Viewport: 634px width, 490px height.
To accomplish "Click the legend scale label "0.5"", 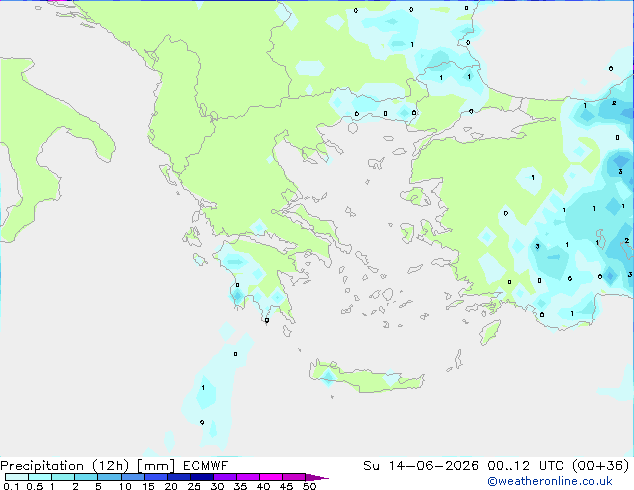I will coord(35,486).
